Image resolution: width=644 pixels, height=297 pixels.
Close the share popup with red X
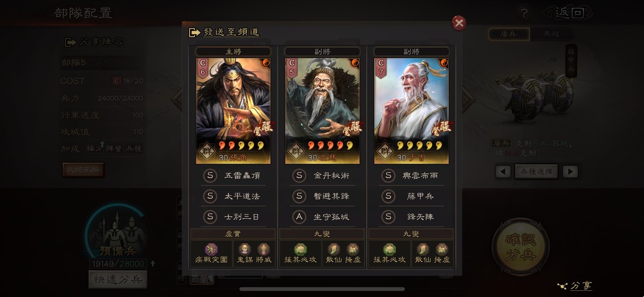459,24
